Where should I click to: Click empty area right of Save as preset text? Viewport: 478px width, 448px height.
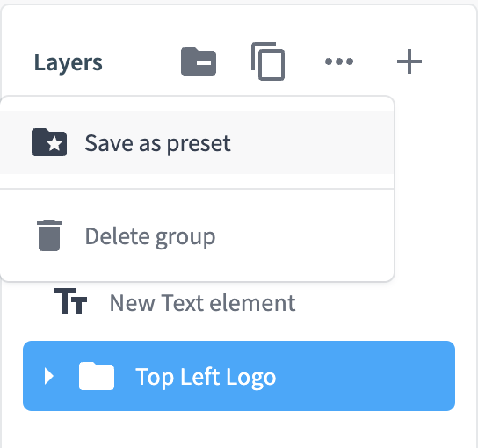(311, 142)
